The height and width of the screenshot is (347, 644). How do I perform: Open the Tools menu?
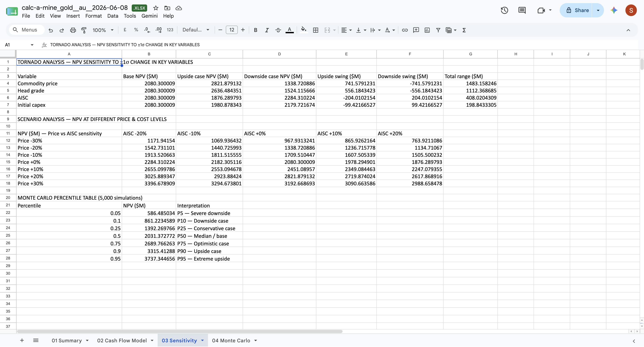click(130, 16)
